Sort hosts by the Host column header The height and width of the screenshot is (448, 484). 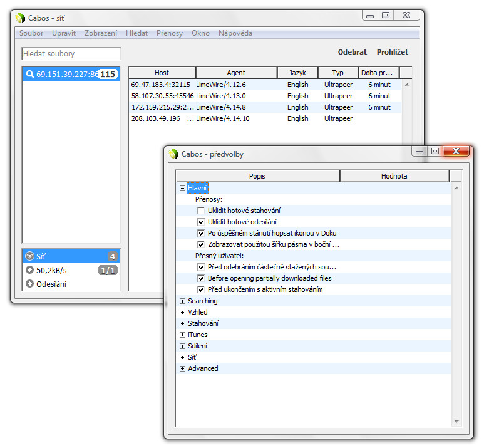(162, 73)
